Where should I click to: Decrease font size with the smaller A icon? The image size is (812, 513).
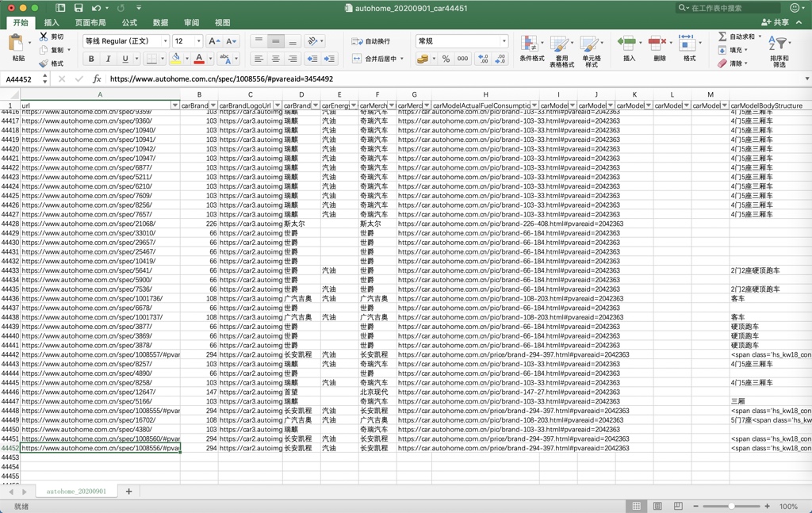tap(231, 41)
